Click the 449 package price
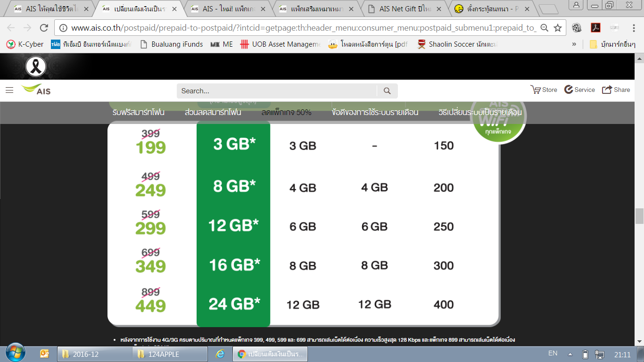 pos(151,305)
